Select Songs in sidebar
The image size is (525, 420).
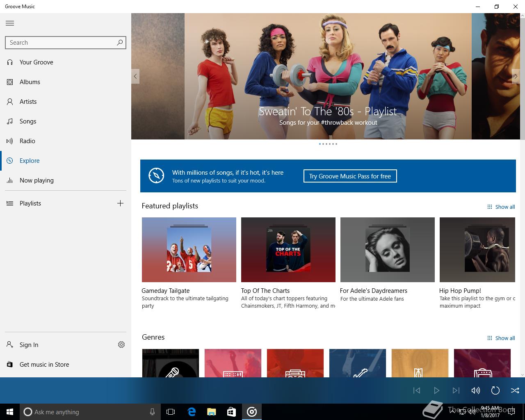(x=66, y=121)
